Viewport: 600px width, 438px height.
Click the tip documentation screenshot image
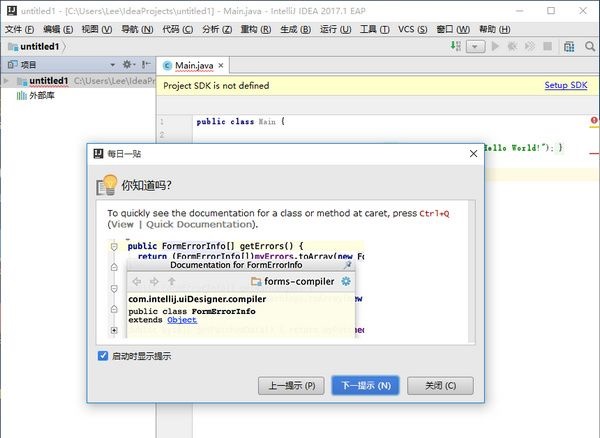236,288
